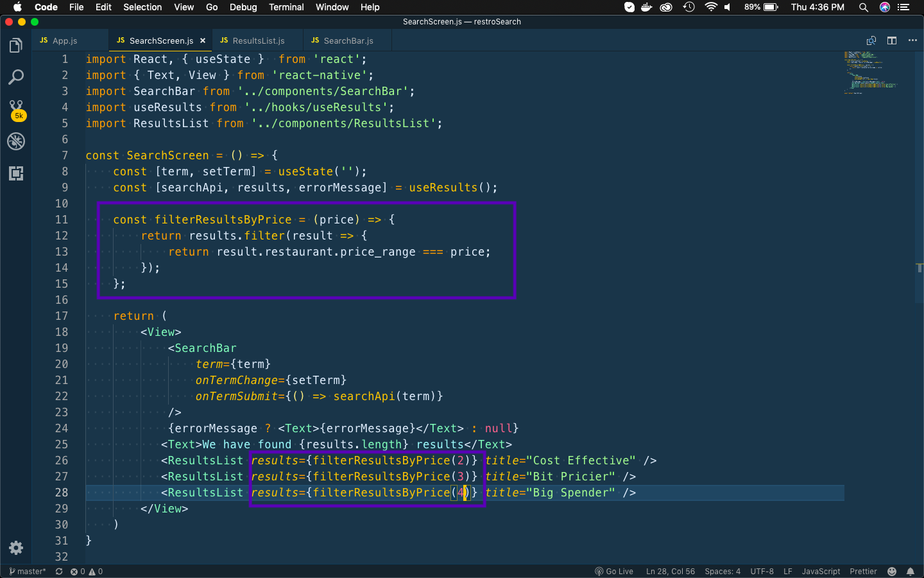Click the code minimap overview
The height and width of the screenshot is (578, 924).
(870, 72)
